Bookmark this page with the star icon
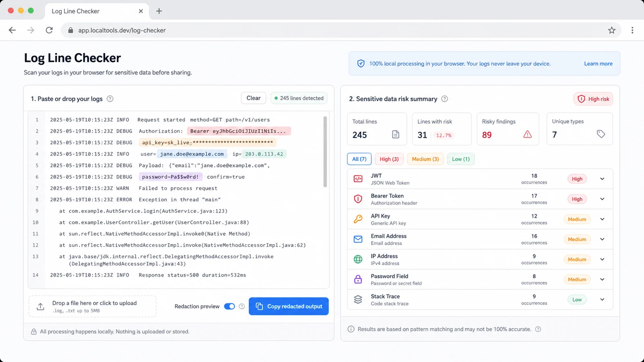The image size is (644, 362). [x=612, y=30]
